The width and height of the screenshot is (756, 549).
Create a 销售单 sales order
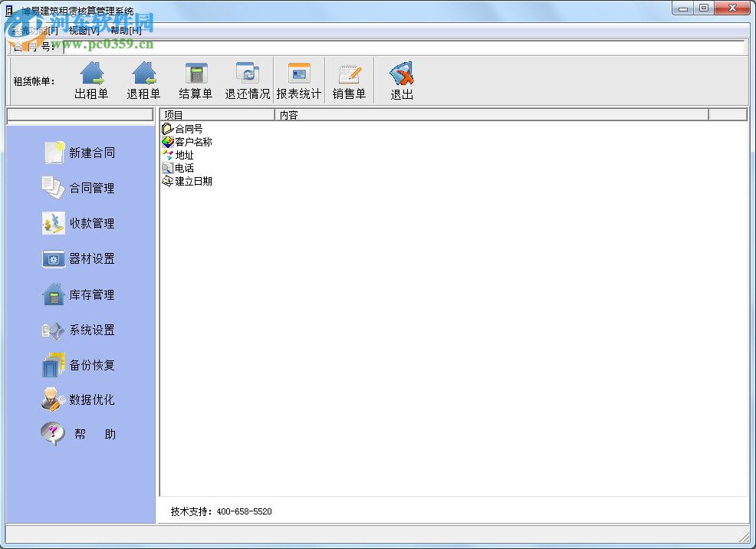[350, 79]
